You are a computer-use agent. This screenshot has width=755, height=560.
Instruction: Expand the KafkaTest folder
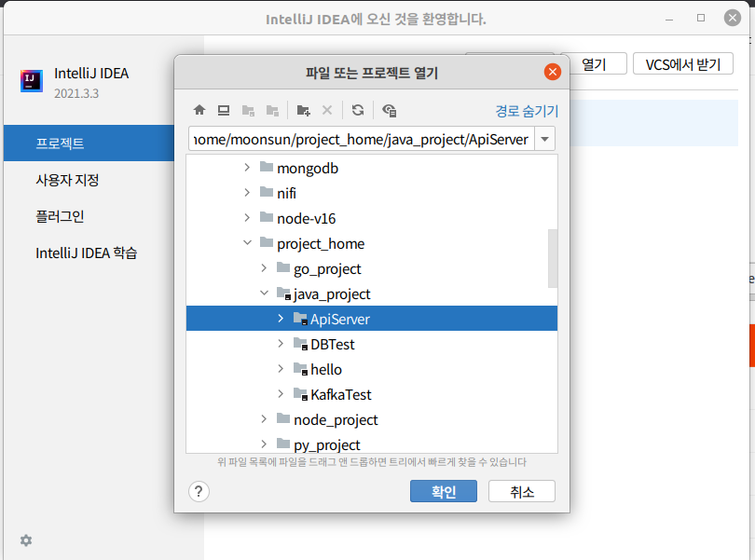281,394
